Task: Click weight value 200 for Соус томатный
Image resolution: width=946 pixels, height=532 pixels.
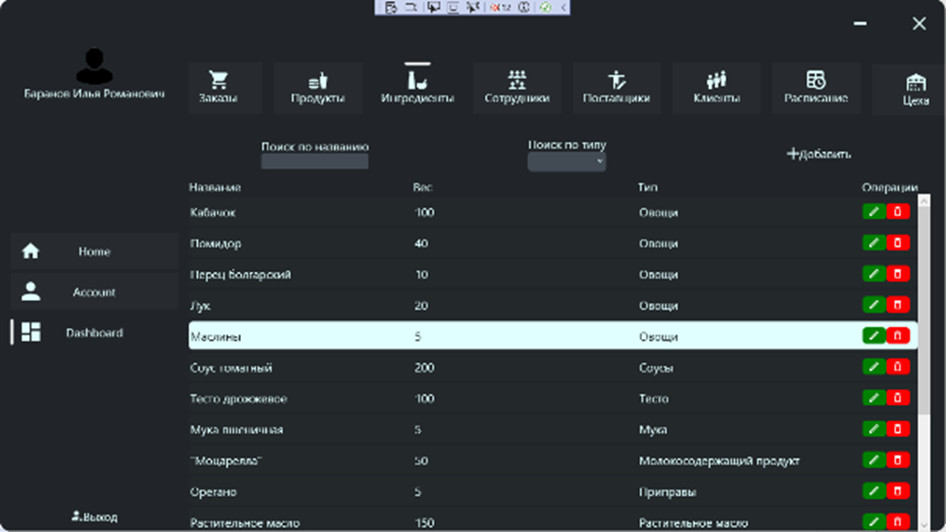Action: [x=424, y=368]
